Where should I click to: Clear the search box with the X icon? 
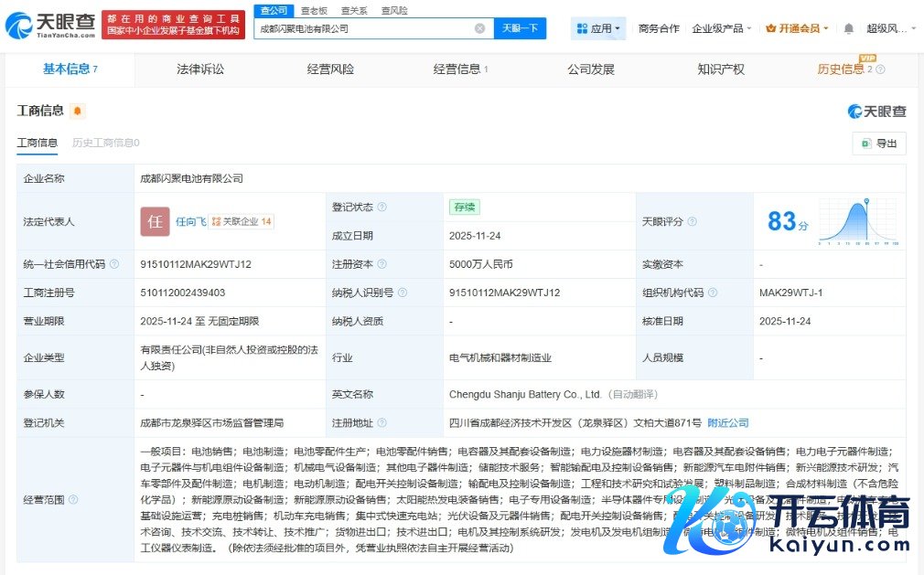[x=479, y=28]
